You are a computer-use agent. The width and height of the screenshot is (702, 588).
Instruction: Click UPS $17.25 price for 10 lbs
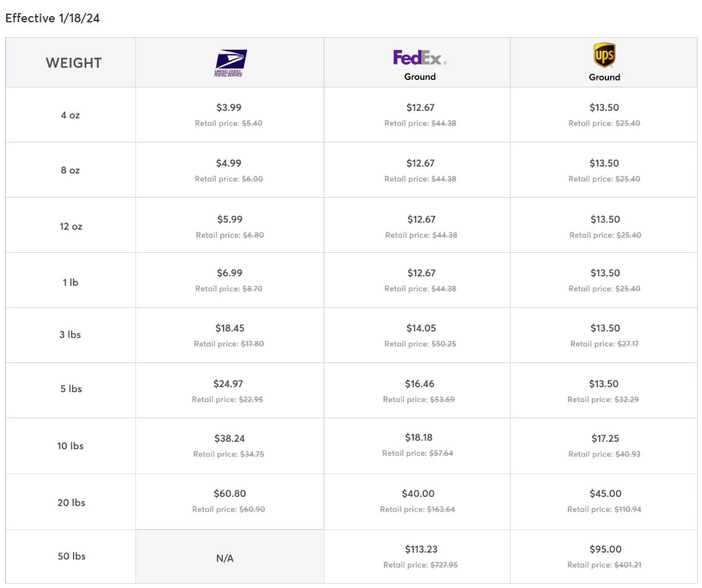coord(605,439)
